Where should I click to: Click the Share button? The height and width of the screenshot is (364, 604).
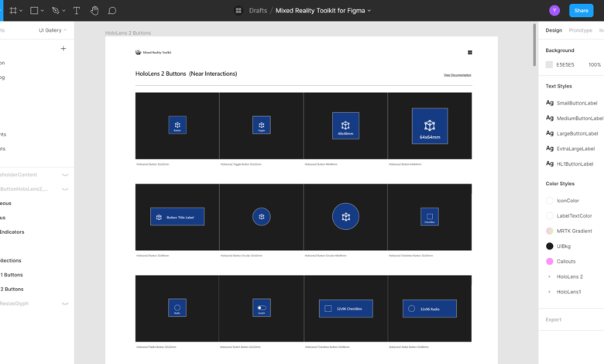click(581, 11)
